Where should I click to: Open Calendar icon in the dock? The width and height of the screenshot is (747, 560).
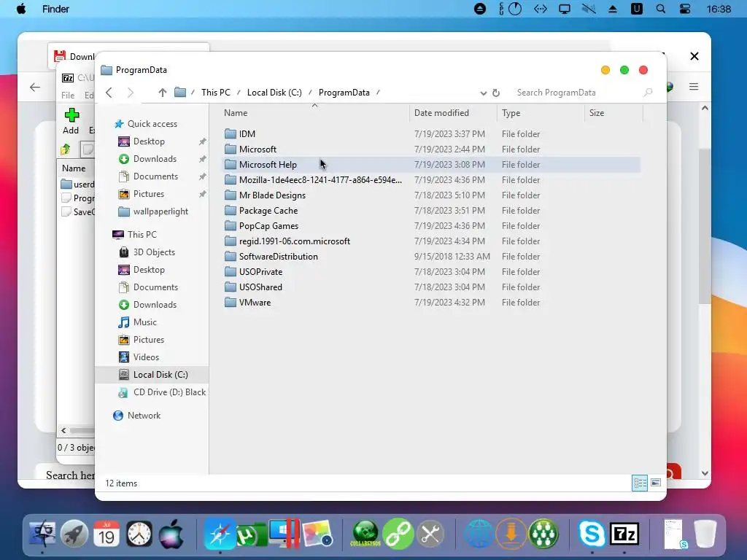point(107,534)
